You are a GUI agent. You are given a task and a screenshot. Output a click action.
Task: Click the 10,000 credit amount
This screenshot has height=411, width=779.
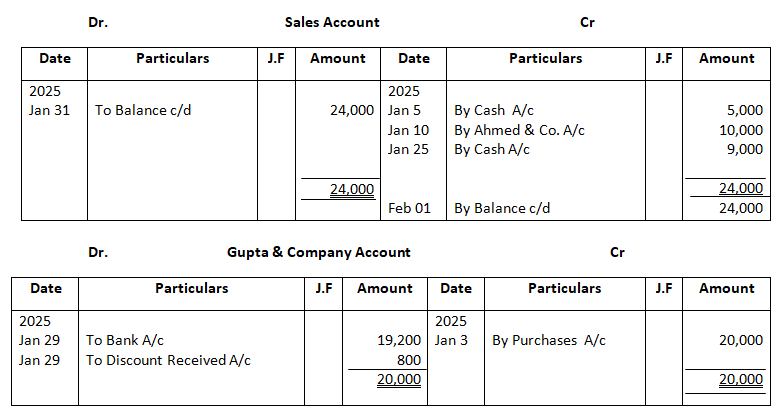pyautogui.click(x=741, y=130)
